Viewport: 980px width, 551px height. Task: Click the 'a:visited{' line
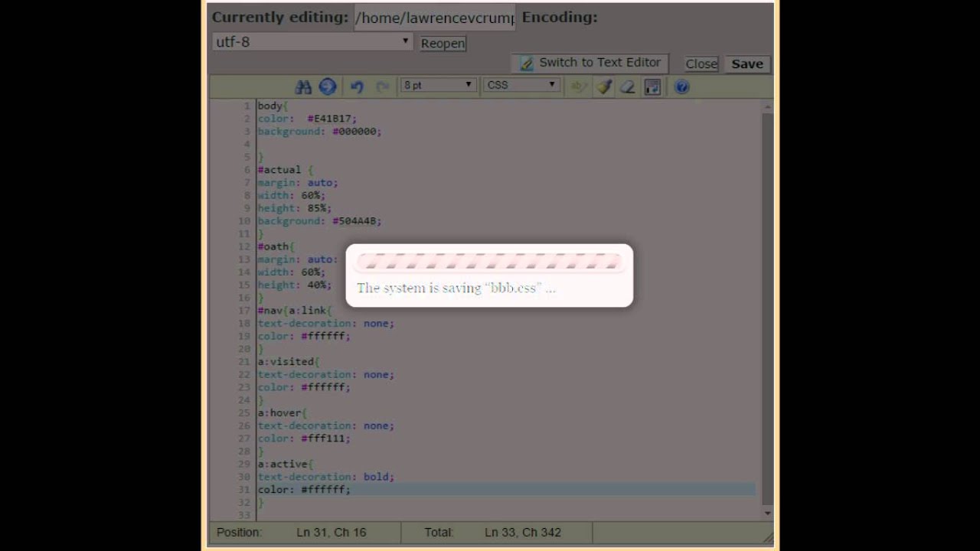click(x=289, y=361)
